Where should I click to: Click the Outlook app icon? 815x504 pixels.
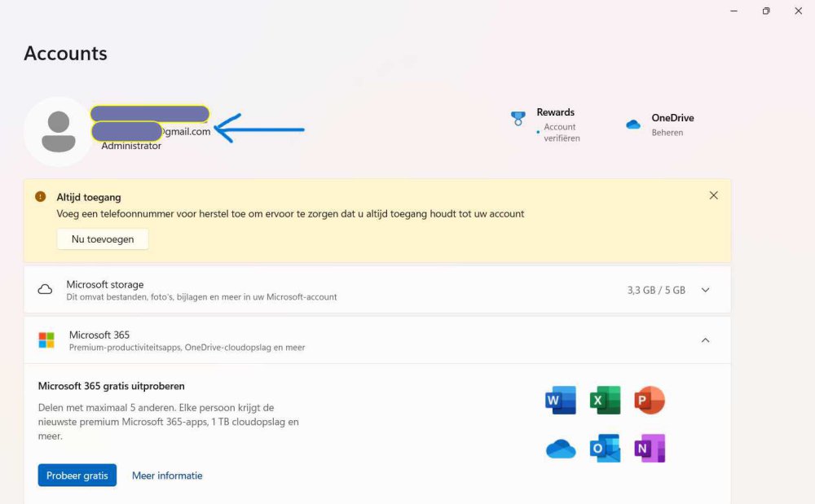(x=606, y=449)
